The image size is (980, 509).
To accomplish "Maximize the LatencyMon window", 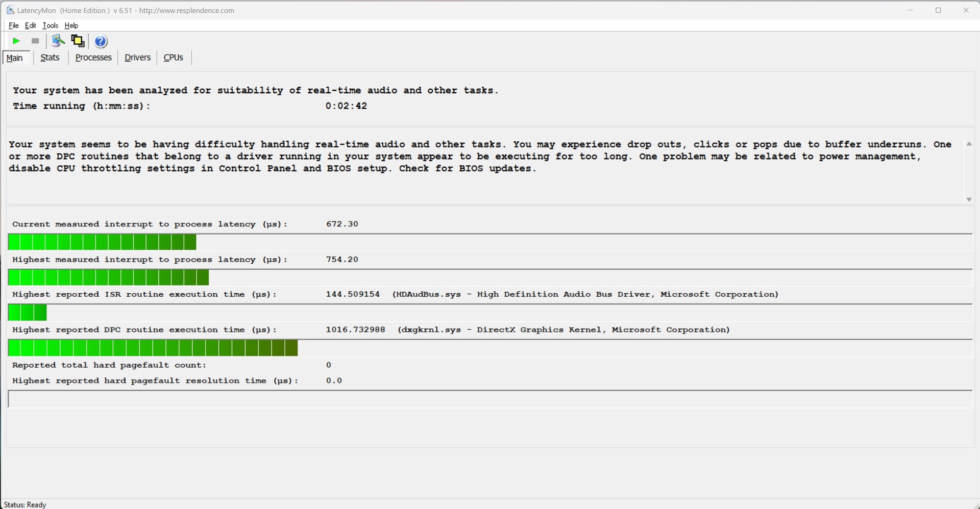I will [938, 10].
